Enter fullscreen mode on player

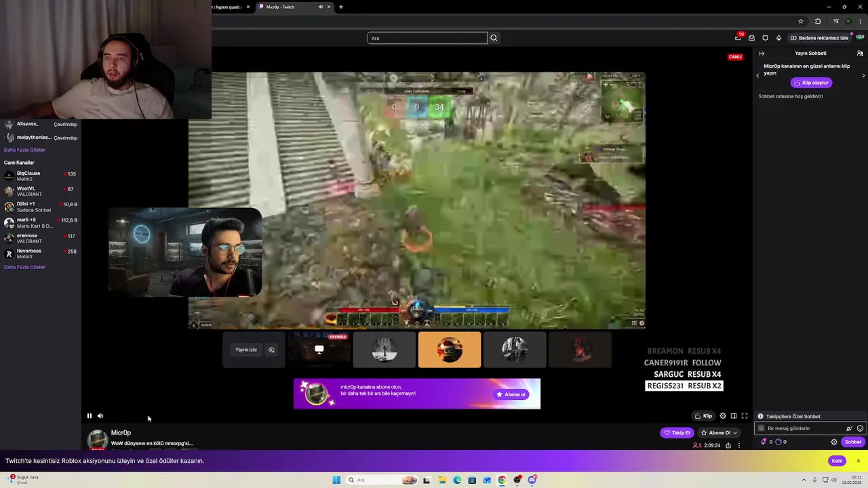(745, 416)
